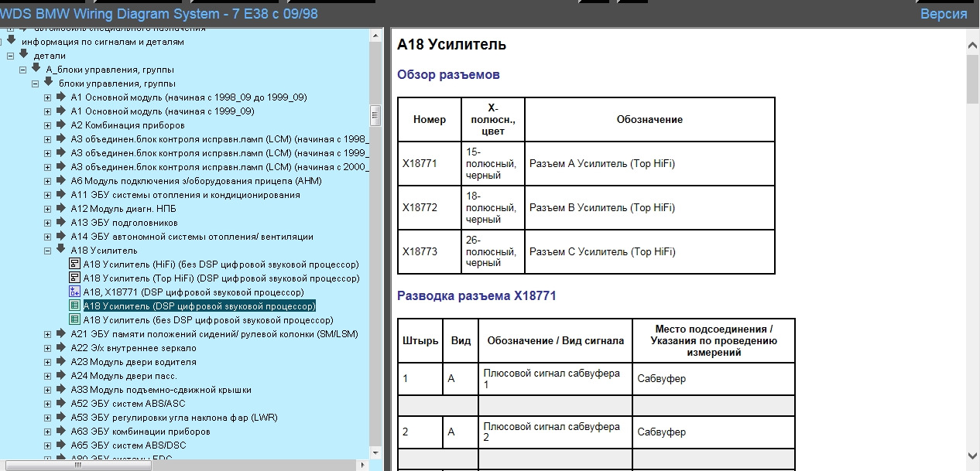The image size is (980, 471).
Task: Click arrow icon beside A11 ЭБУ отопления
Action: coord(60,194)
